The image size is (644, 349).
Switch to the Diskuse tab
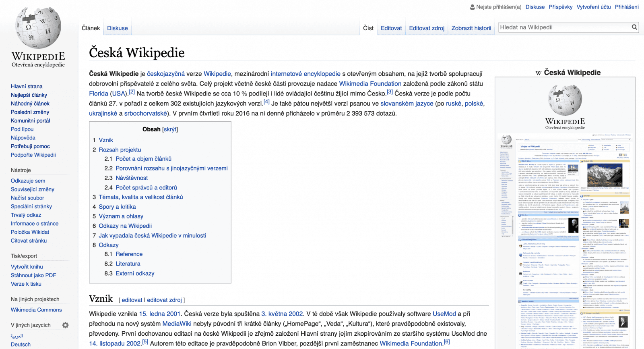pos(118,28)
